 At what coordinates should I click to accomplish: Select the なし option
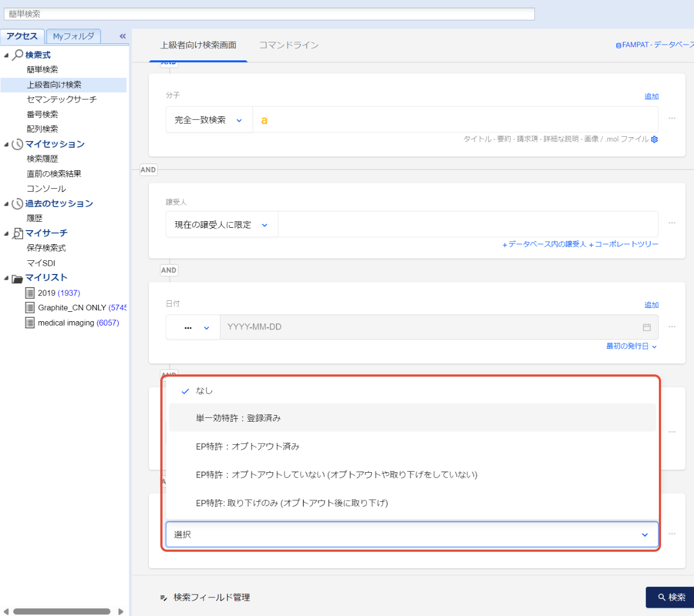tap(412, 390)
